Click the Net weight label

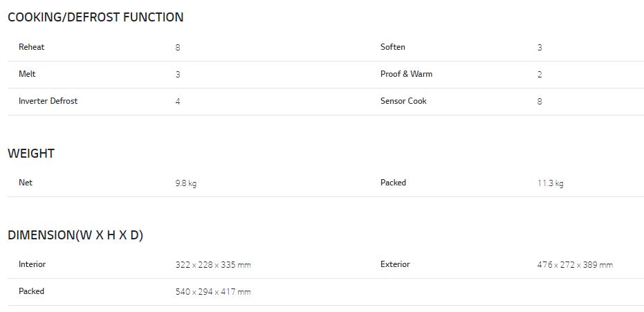pyautogui.click(x=26, y=183)
